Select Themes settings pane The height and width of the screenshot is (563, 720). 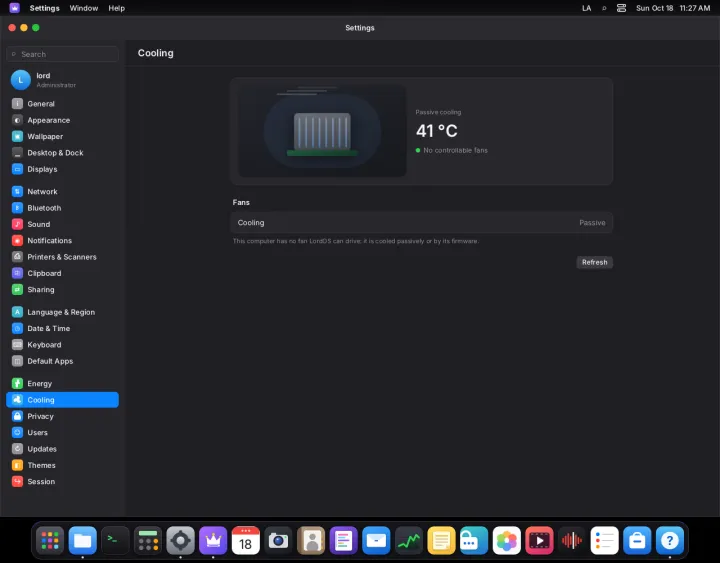(62, 465)
